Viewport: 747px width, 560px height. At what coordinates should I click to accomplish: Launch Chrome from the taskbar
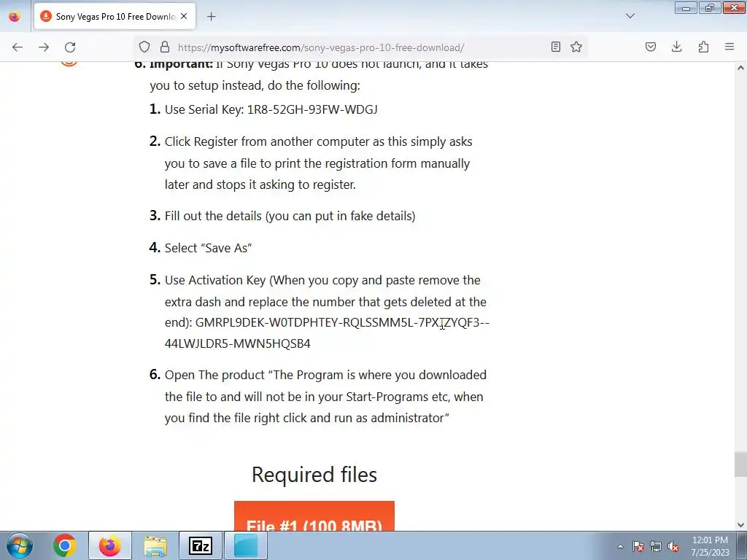click(x=65, y=545)
